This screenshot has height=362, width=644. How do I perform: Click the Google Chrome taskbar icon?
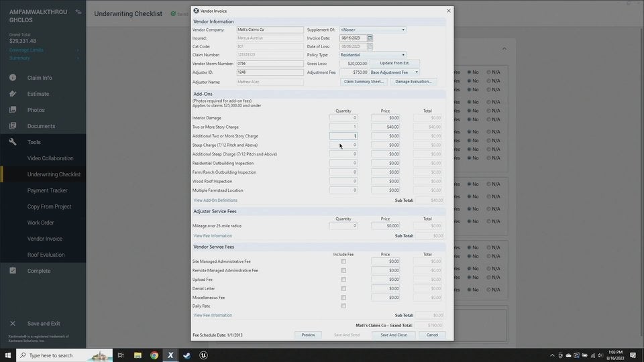[154, 355]
